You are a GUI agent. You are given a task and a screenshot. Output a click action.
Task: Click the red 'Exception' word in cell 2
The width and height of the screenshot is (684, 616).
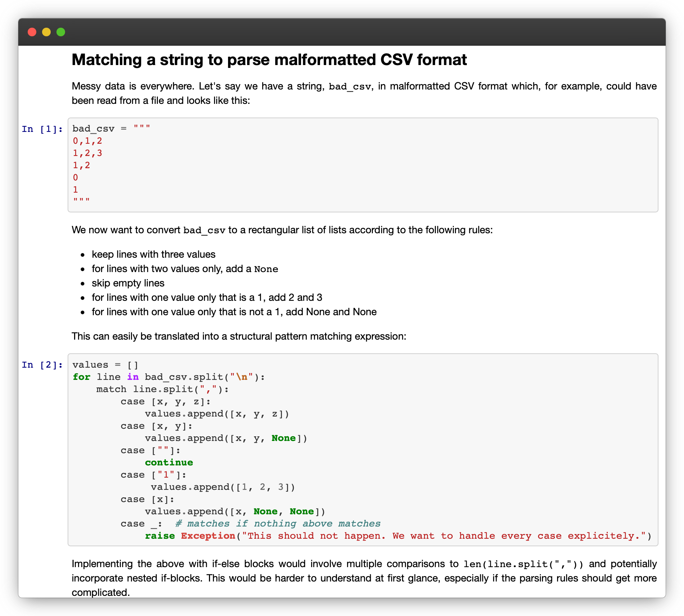pos(208,536)
